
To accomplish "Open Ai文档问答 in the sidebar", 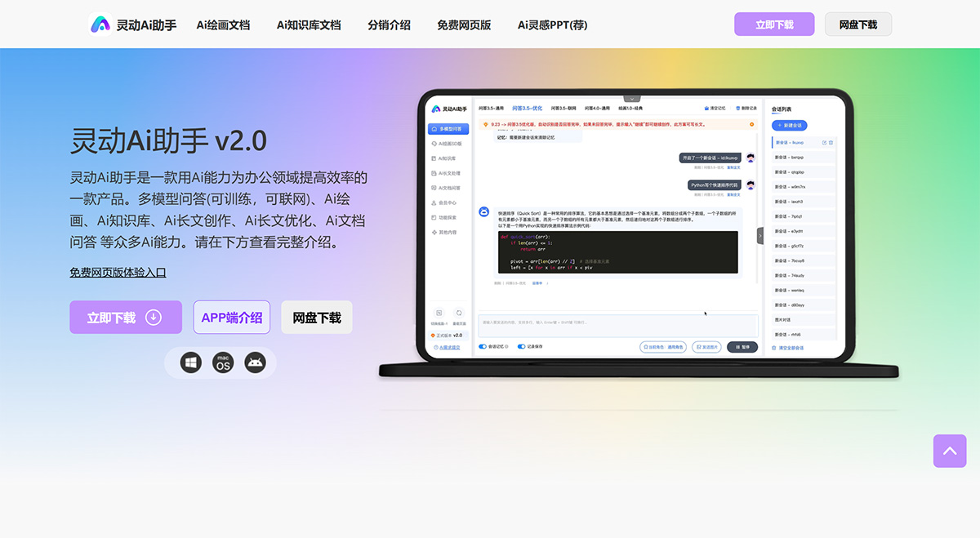I will tap(448, 187).
